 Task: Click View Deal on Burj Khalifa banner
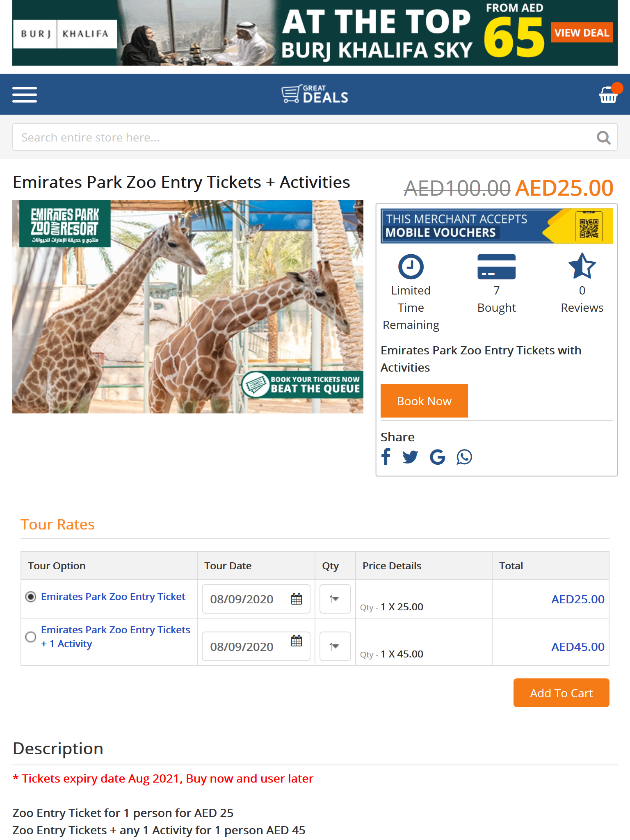point(582,33)
